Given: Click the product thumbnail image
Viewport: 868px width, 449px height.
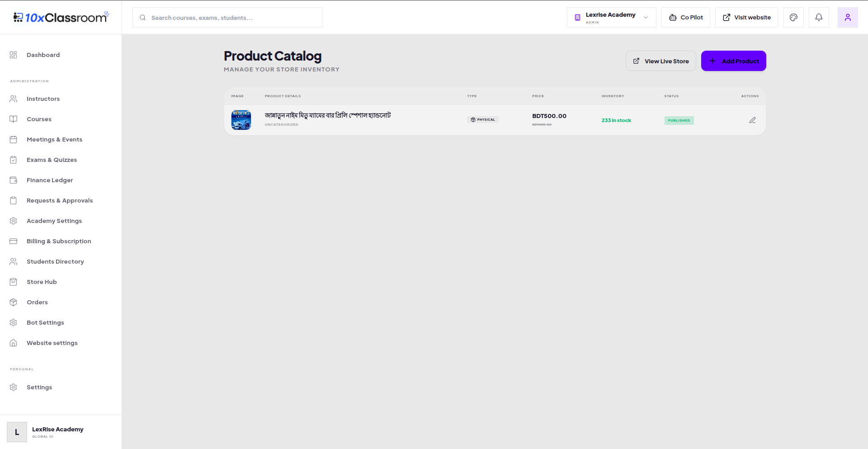Looking at the screenshot, I should 241,120.
